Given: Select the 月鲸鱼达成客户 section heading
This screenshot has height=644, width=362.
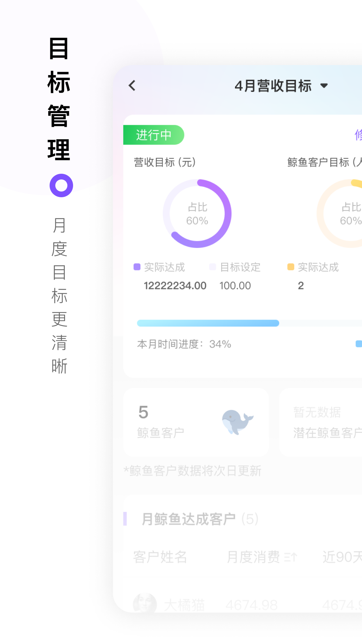Looking at the screenshot, I should pos(188,519).
